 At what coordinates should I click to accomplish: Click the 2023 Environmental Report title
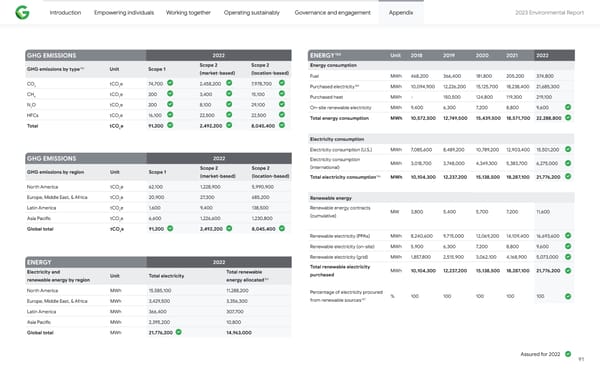click(549, 13)
